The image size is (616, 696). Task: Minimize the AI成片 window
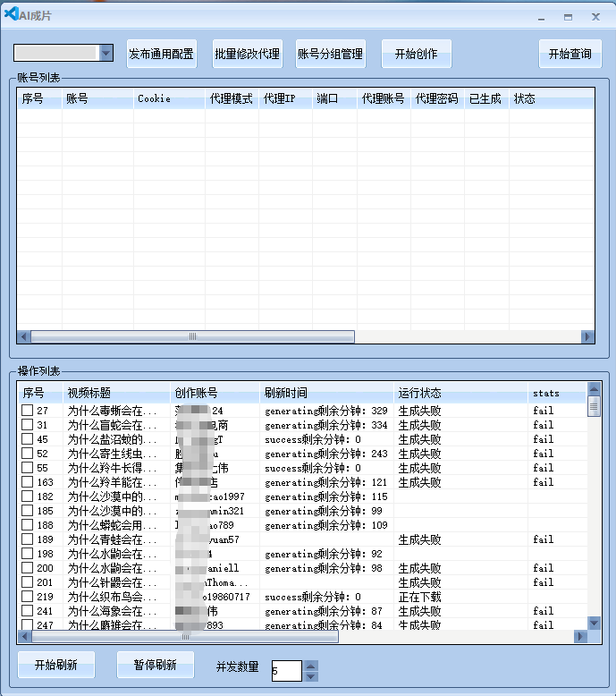point(541,18)
